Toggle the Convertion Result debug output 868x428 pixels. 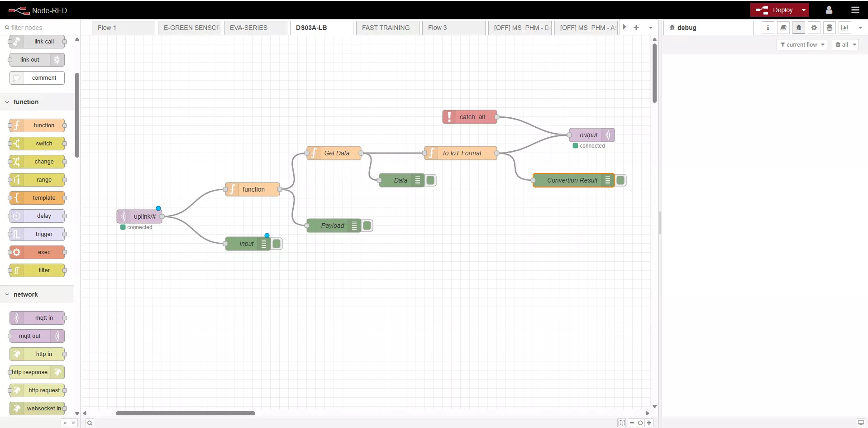(x=620, y=180)
